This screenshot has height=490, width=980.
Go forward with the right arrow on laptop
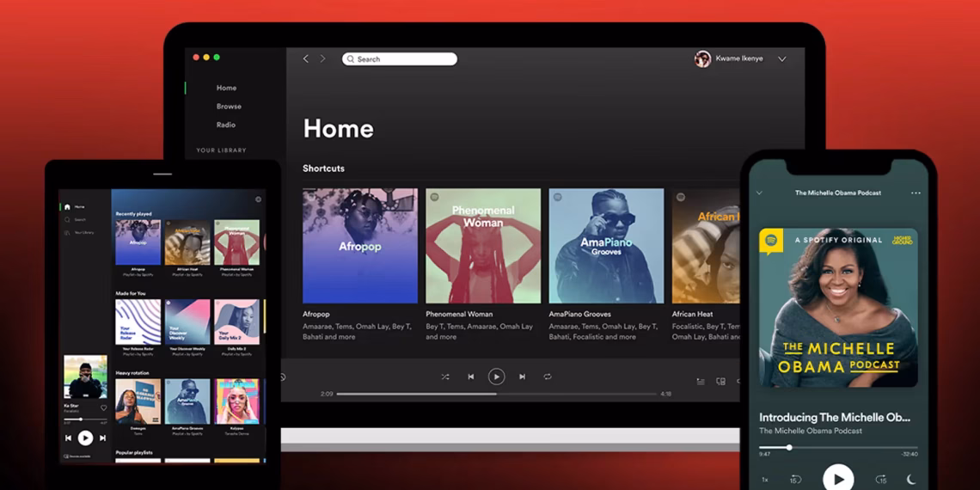pyautogui.click(x=323, y=58)
